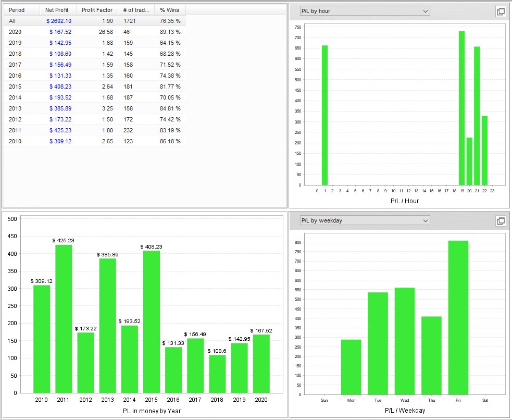Select the 2012 period row
Image resolution: width=512 pixels, height=420 pixels.
coord(95,119)
